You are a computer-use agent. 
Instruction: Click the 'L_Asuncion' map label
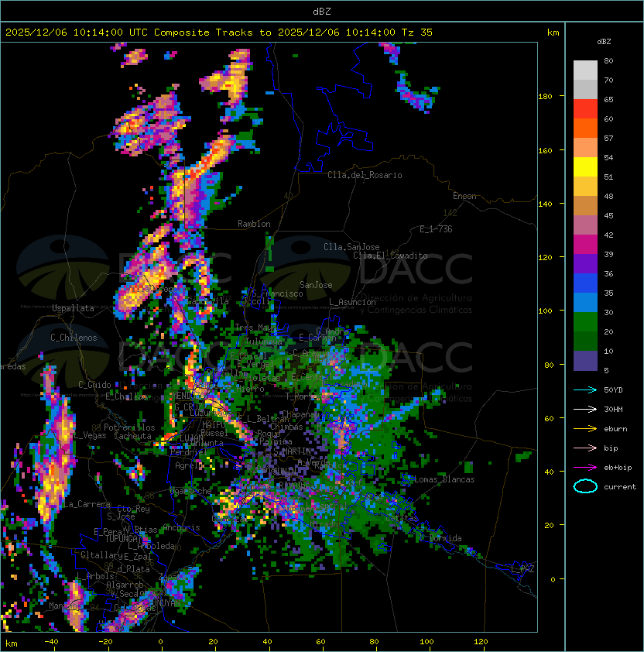pyautogui.click(x=352, y=302)
